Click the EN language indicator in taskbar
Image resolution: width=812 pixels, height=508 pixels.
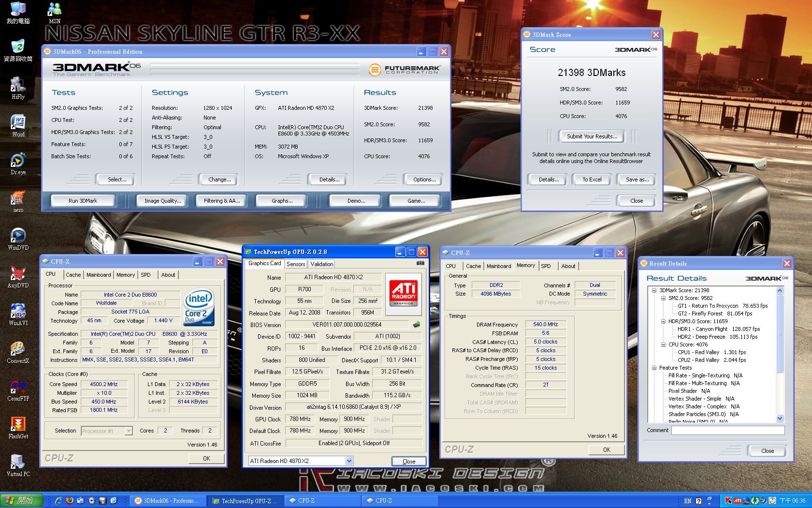click(x=688, y=501)
